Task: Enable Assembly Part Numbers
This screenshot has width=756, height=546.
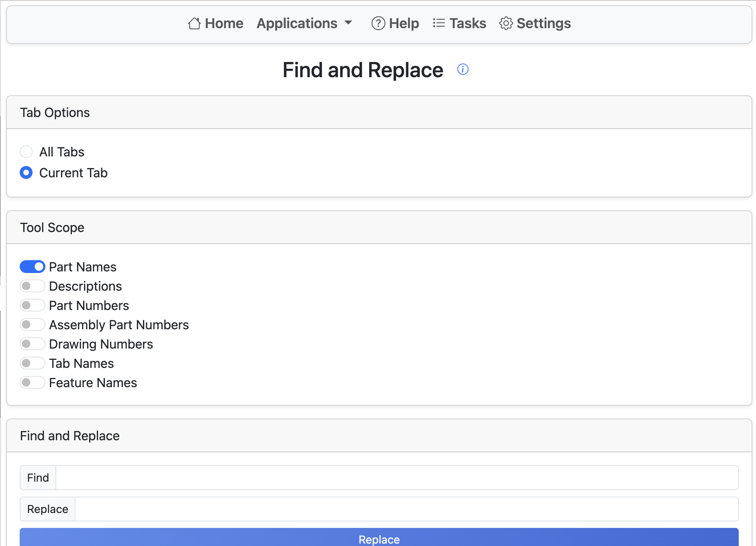Action: tap(32, 324)
